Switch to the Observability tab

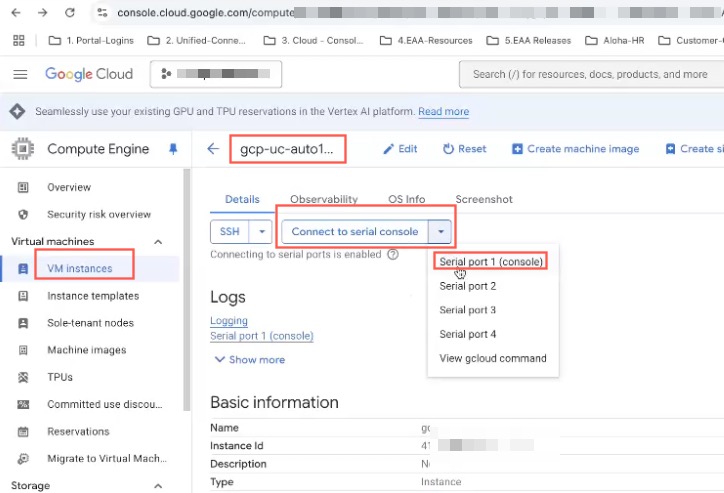(x=324, y=199)
